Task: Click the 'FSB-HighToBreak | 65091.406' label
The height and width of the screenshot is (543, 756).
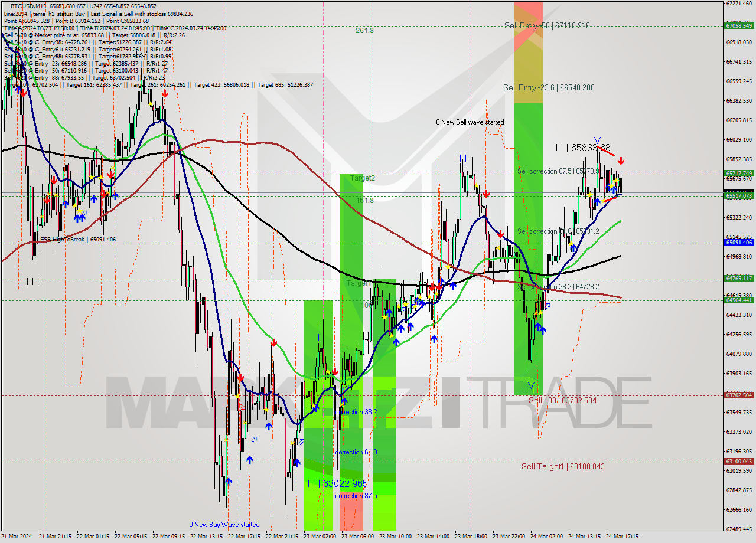Action: [78, 240]
